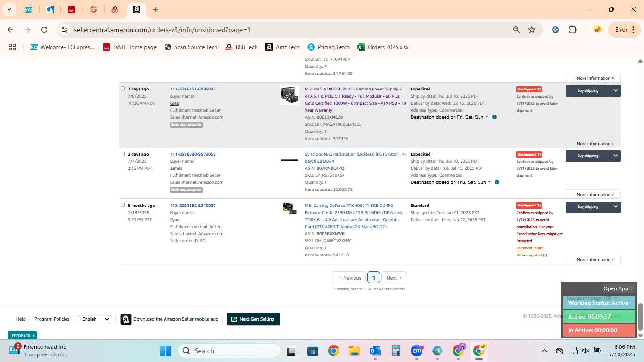644x362 pixels.
Task: Open 888 Tech bookmark
Action: [x=241, y=47]
